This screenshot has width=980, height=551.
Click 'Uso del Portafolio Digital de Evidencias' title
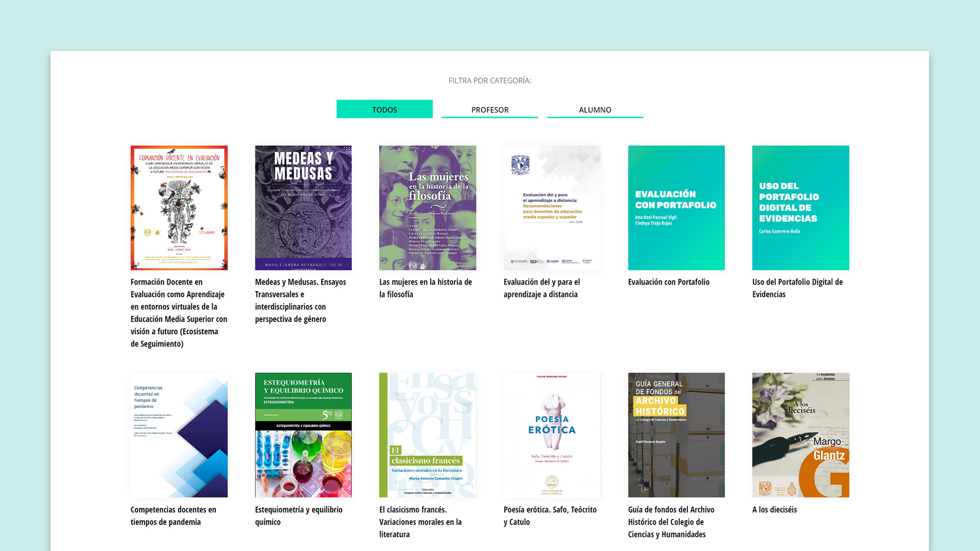tap(797, 288)
